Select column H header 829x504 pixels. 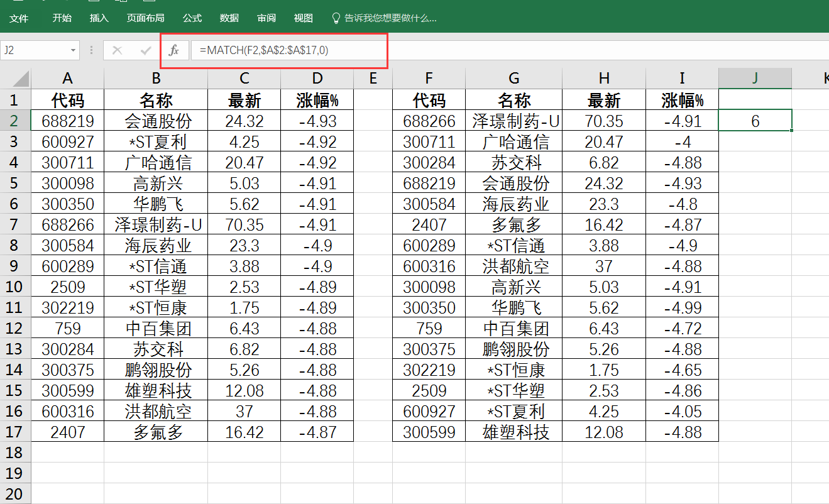[604, 79]
